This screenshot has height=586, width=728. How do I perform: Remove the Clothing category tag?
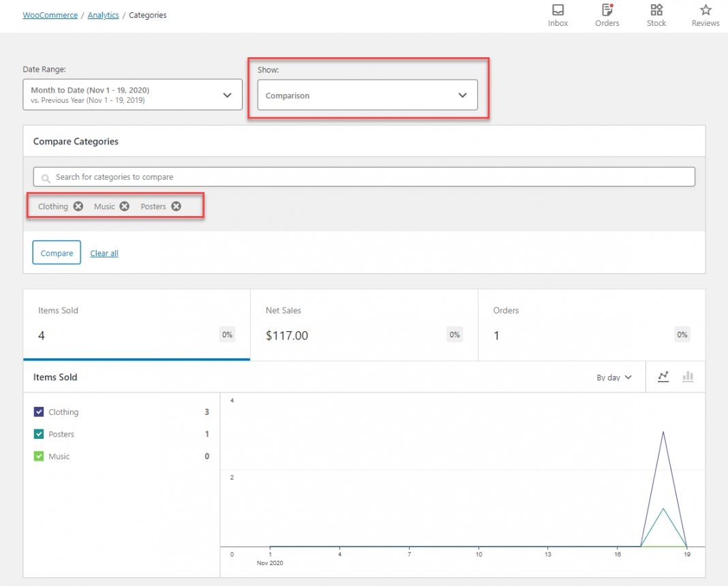(77, 206)
